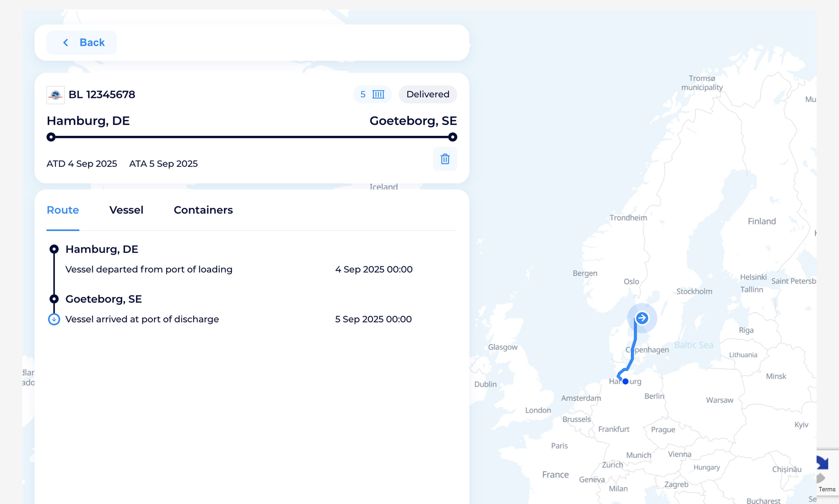Open the Containers tab
The width and height of the screenshot is (839, 504).
[x=203, y=210]
